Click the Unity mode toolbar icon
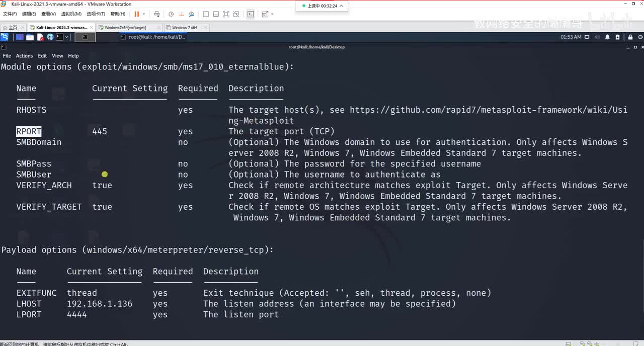The width and height of the screenshot is (644, 346). pos(236,14)
